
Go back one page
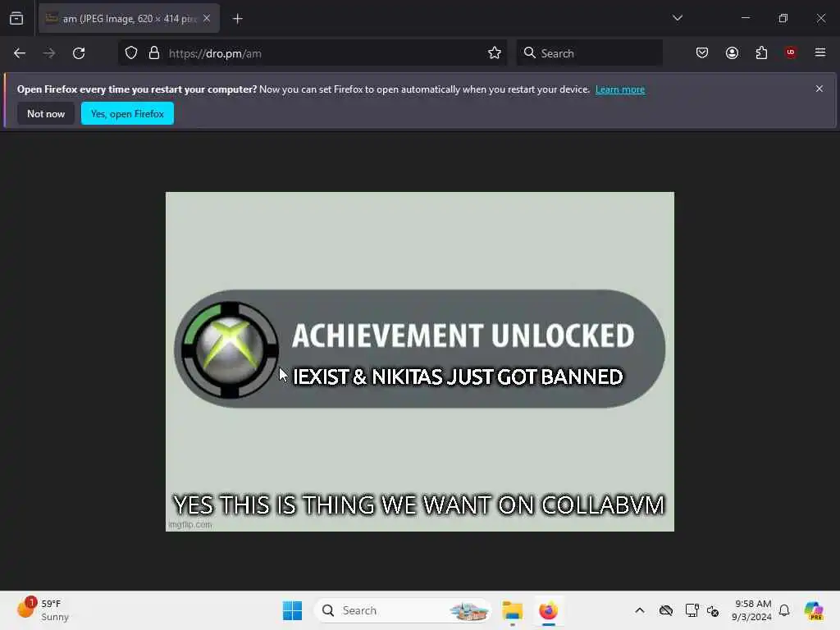pyautogui.click(x=20, y=53)
